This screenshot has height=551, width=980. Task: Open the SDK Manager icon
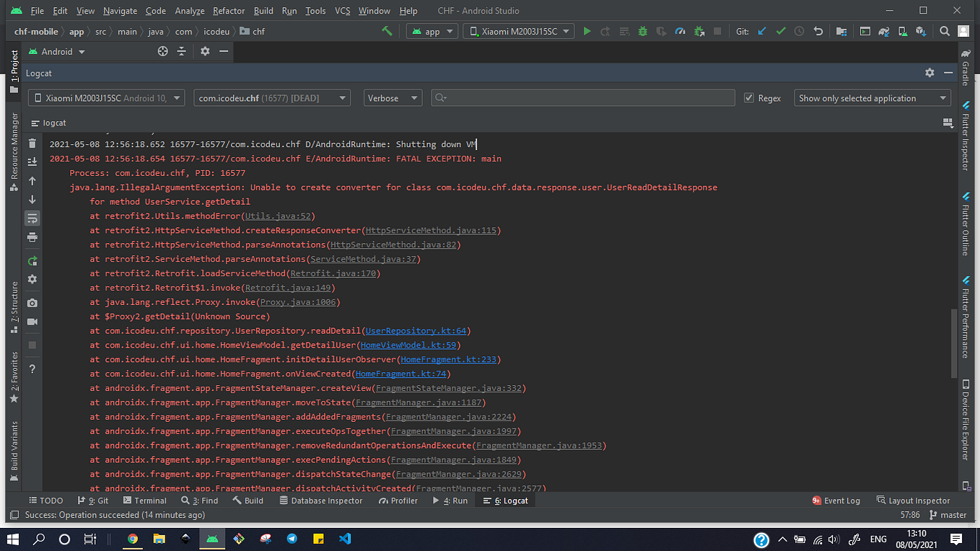(x=922, y=31)
